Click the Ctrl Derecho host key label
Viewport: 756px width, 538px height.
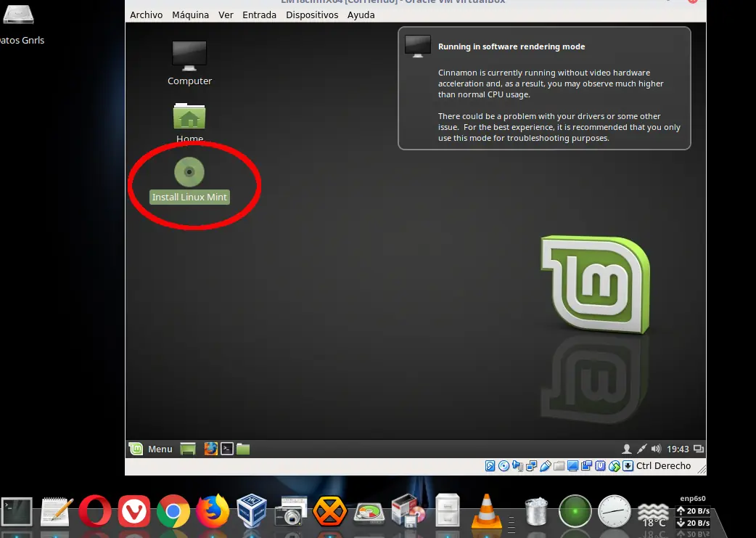tap(663, 466)
